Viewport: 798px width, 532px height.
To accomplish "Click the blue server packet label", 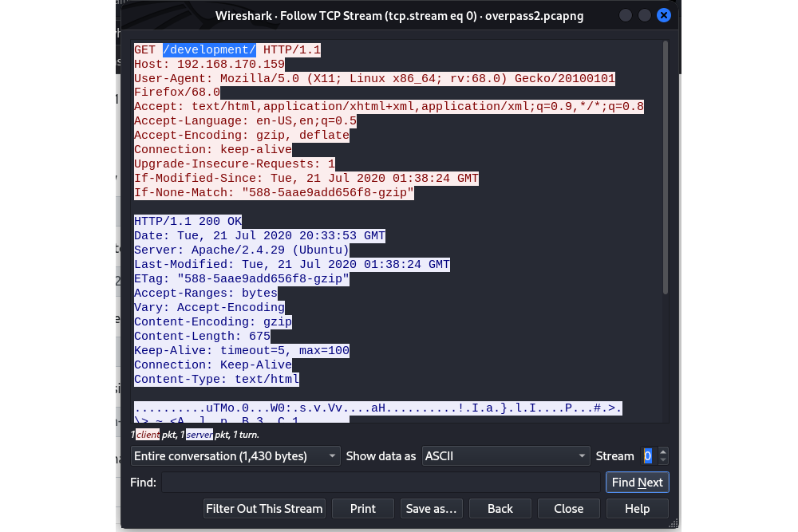I will point(199,435).
